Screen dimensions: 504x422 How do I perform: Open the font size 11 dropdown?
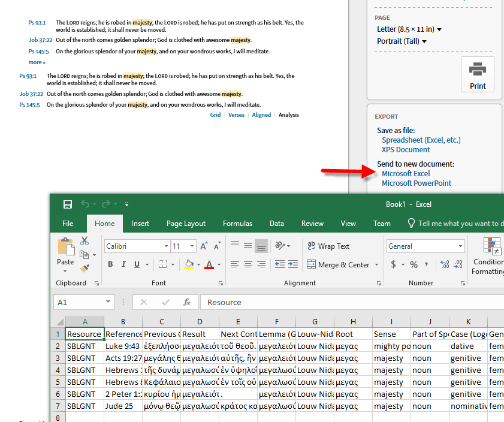click(192, 246)
